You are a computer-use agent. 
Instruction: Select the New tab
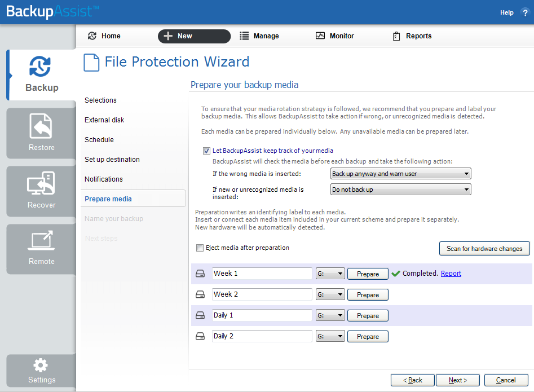194,36
